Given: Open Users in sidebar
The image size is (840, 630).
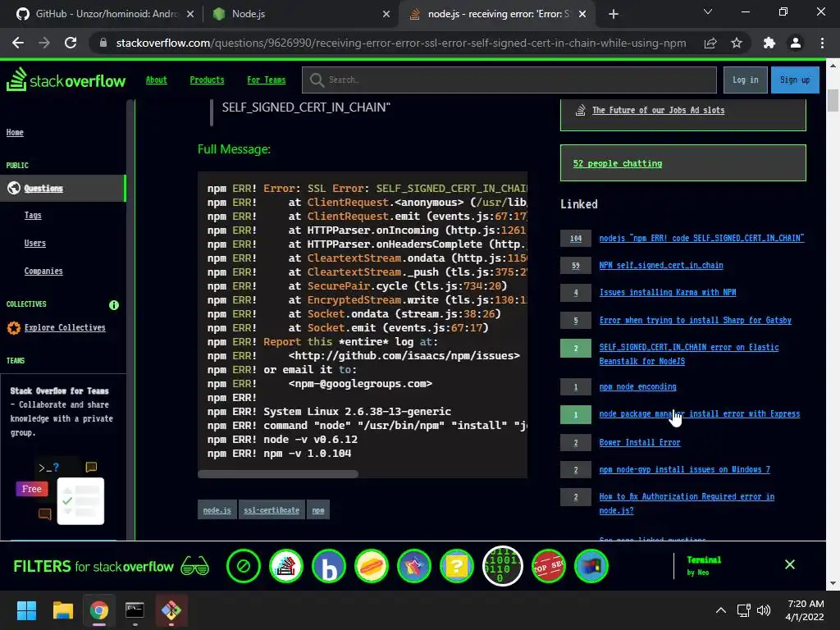Looking at the screenshot, I should [x=34, y=243].
